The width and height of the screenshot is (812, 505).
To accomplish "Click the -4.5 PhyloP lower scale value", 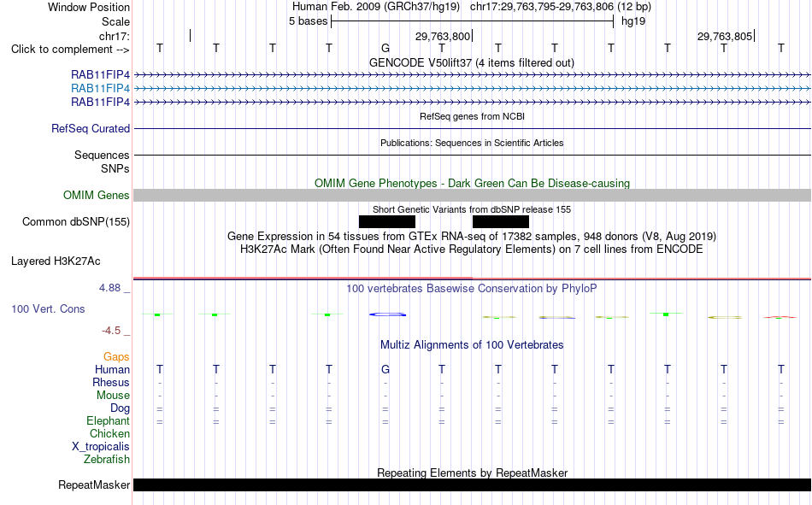I will coord(111,331).
